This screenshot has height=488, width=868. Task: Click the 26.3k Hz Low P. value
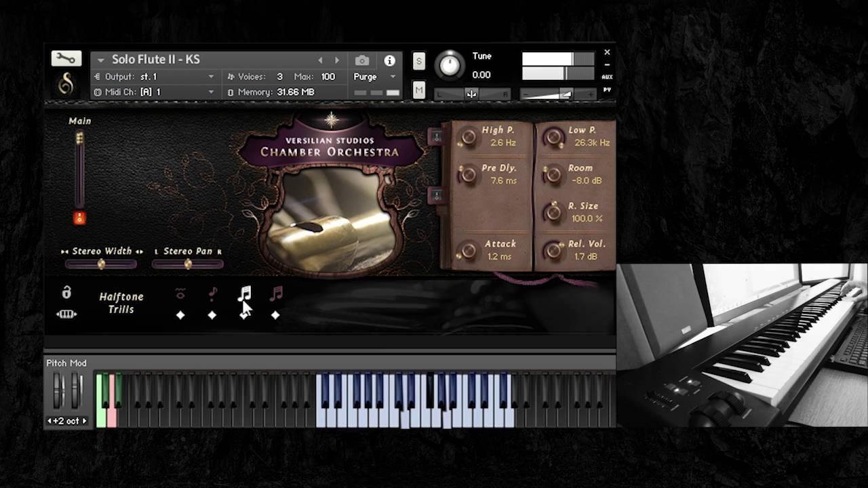[592, 143]
